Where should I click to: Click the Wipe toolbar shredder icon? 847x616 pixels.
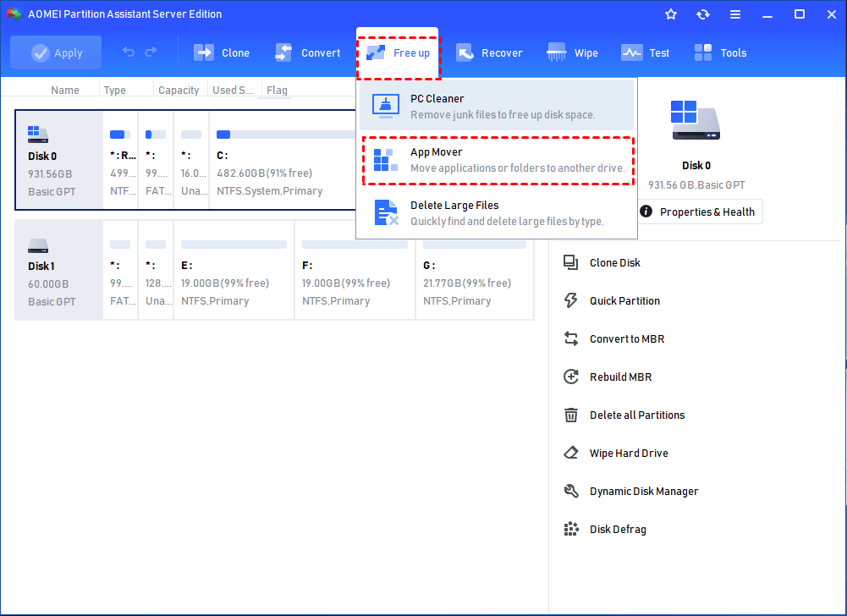click(x=557, y=52)
